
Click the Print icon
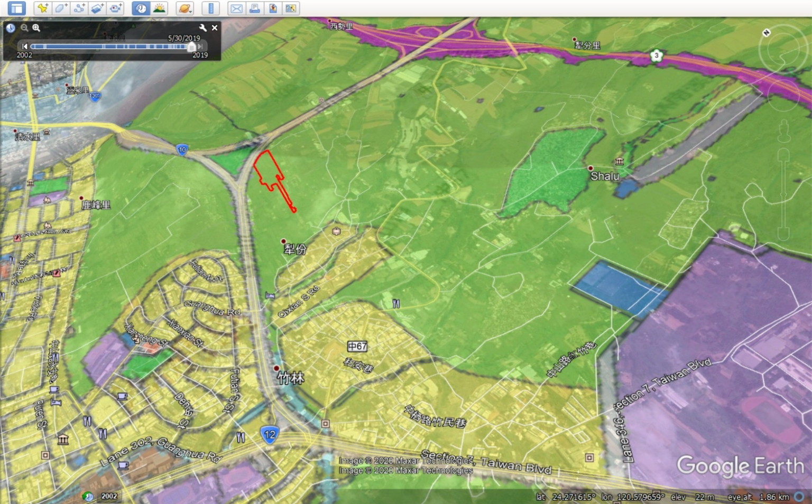pos(254,8)
